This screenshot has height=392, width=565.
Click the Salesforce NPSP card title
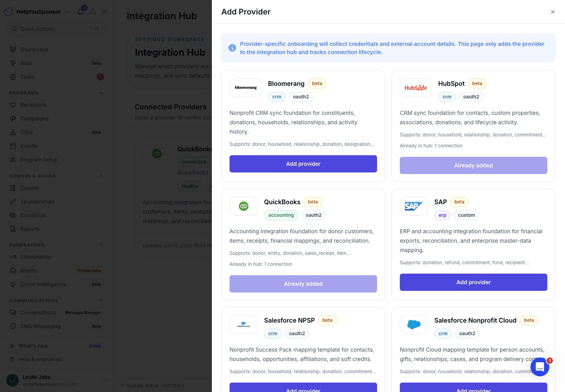290,320
